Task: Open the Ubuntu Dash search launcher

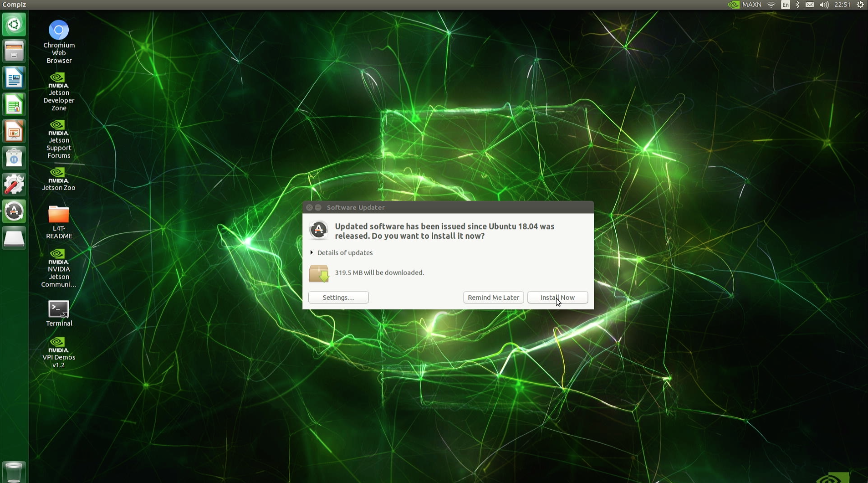Action: click(14, 25)
